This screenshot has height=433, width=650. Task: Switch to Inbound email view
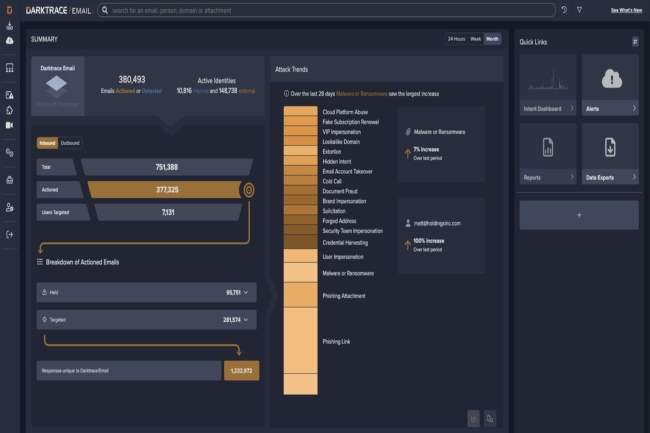coord(47,143)
